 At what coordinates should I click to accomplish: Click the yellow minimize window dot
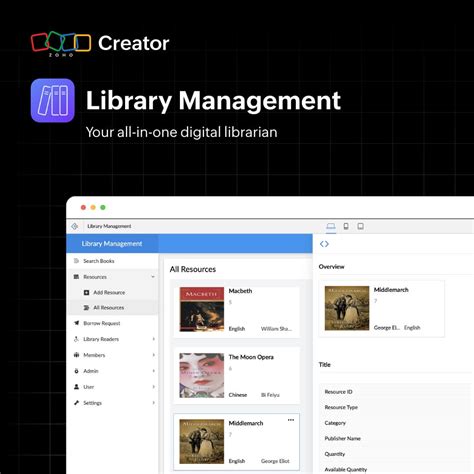pyautogui.click(x=93, y=207)
